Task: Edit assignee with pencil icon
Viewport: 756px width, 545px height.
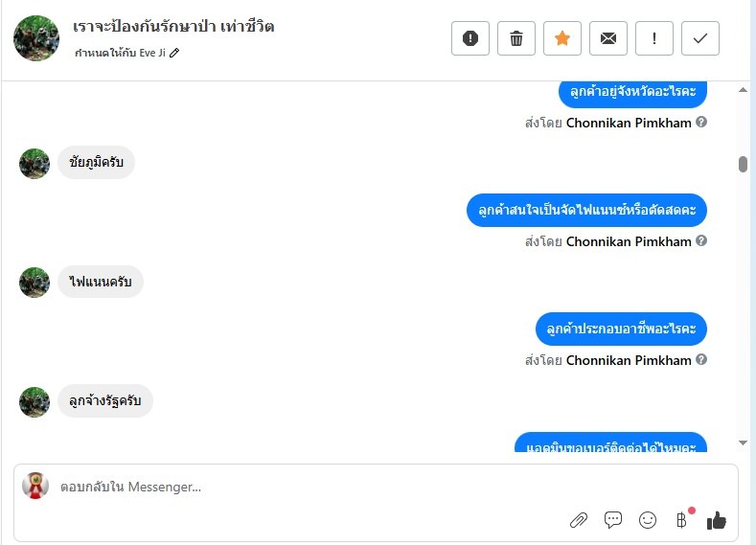Action: (174, 53)
